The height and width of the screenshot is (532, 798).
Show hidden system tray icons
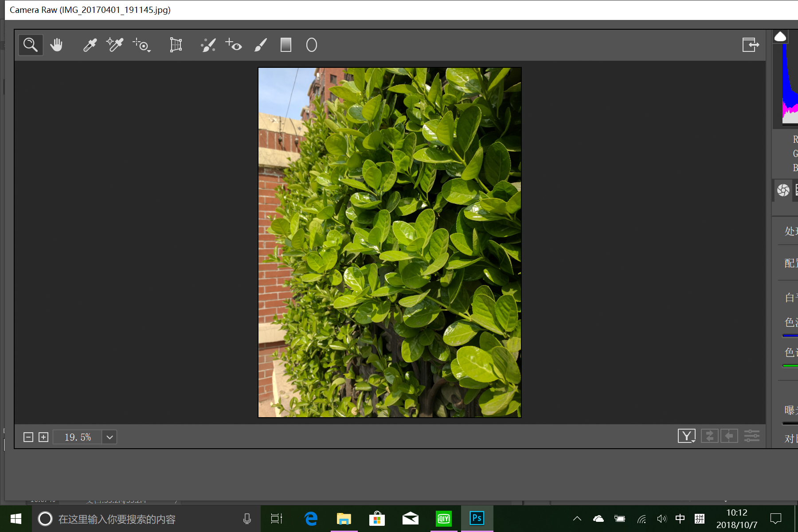point(577,519)
